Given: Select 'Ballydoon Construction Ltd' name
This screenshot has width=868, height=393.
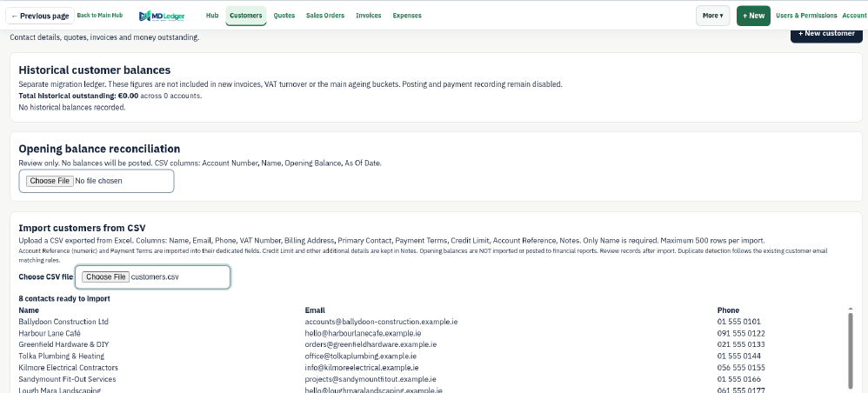Looking at the screenshot, I should point(63,322).
